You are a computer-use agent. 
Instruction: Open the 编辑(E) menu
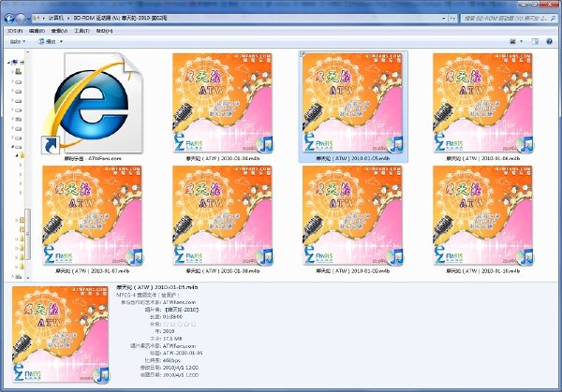click(x=37, y=31)
